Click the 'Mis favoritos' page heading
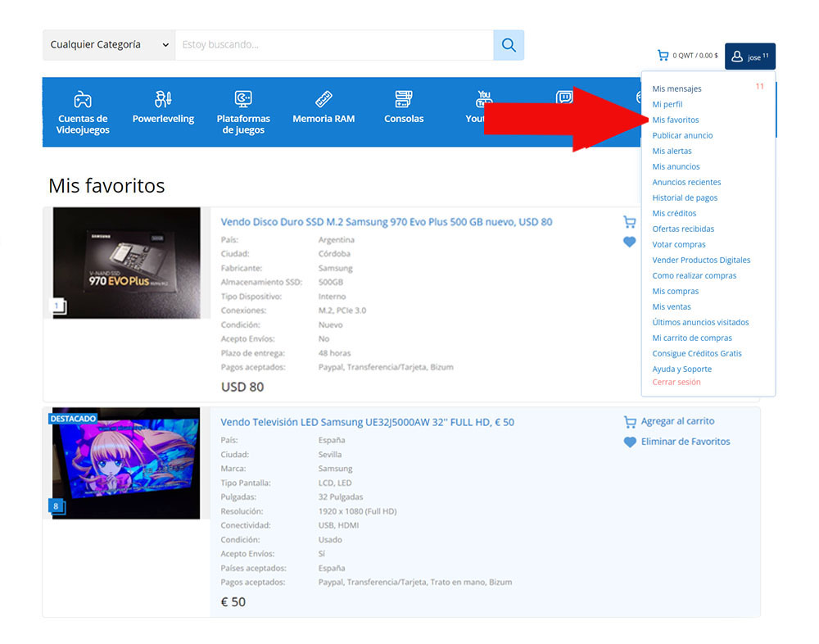819x644 pixels. [106, 186]
